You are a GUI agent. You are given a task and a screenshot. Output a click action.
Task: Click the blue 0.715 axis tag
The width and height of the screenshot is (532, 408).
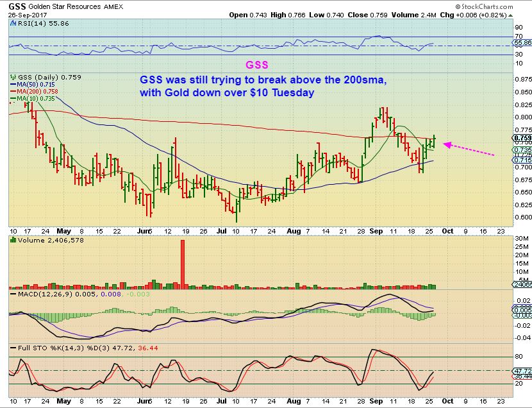click(x=522, y=160)
